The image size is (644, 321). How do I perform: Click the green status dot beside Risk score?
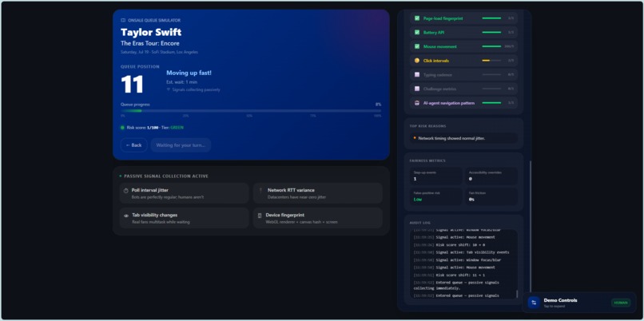122,128
